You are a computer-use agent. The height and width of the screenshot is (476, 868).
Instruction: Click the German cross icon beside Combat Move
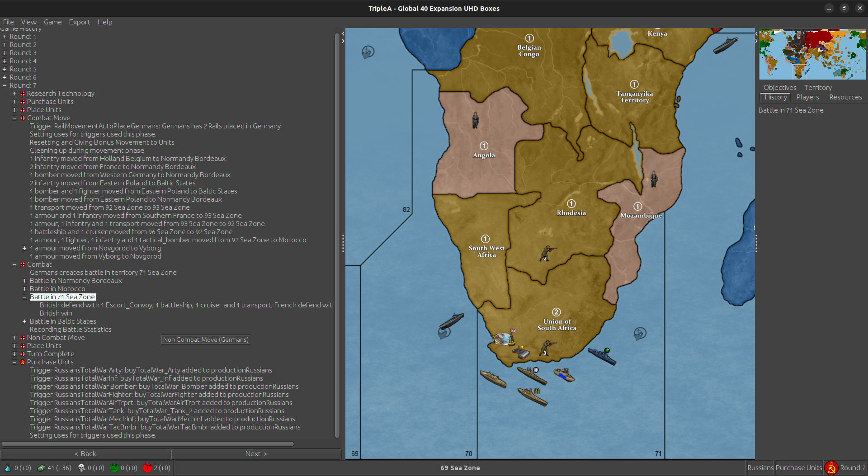23,118
